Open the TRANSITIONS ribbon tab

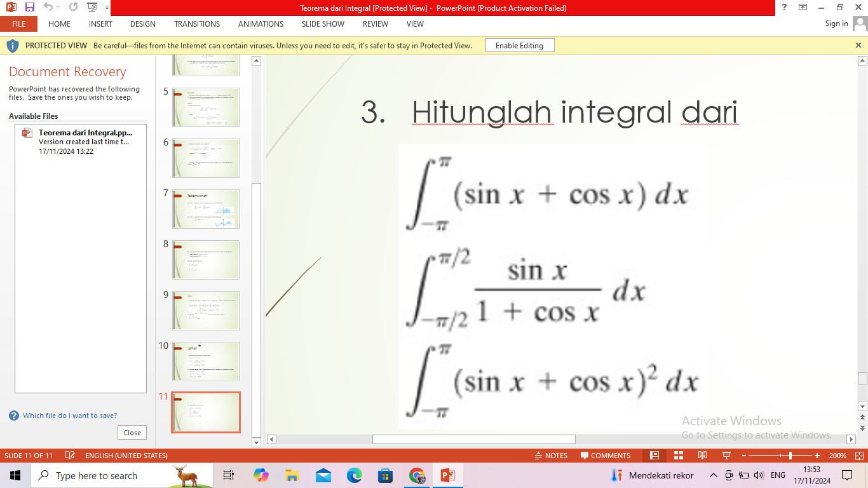(197, 24)
